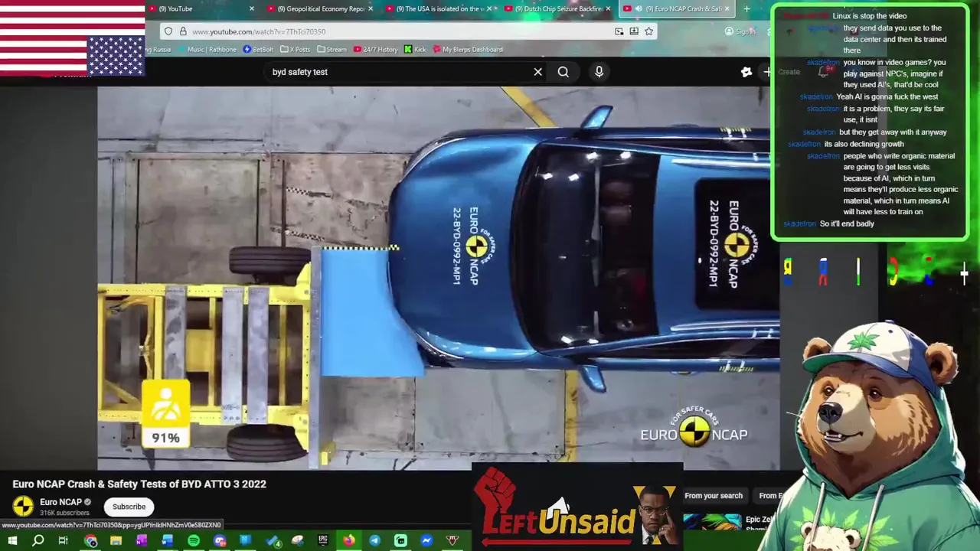The height and width of the screenshot is (551, 980).
Task: Launch Chrome from the taskbar
Action: click(90, 541)
